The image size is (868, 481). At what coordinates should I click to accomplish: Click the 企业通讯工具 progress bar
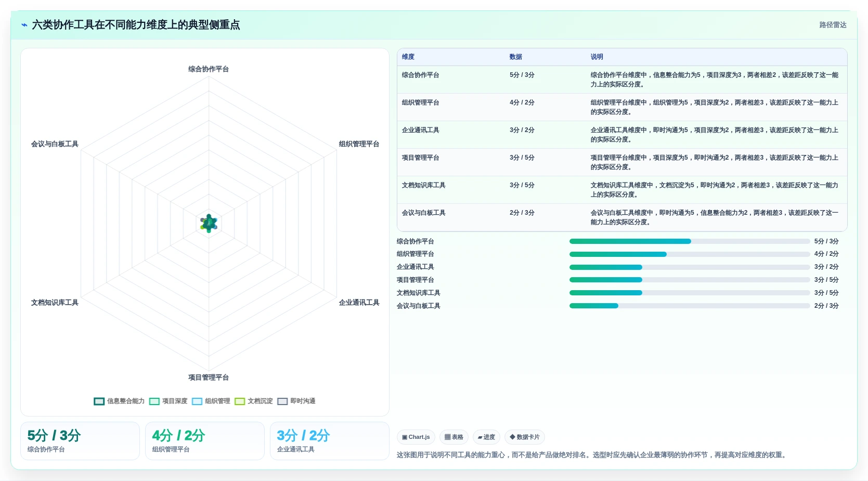pyautogui.click(x=690, y=267)
